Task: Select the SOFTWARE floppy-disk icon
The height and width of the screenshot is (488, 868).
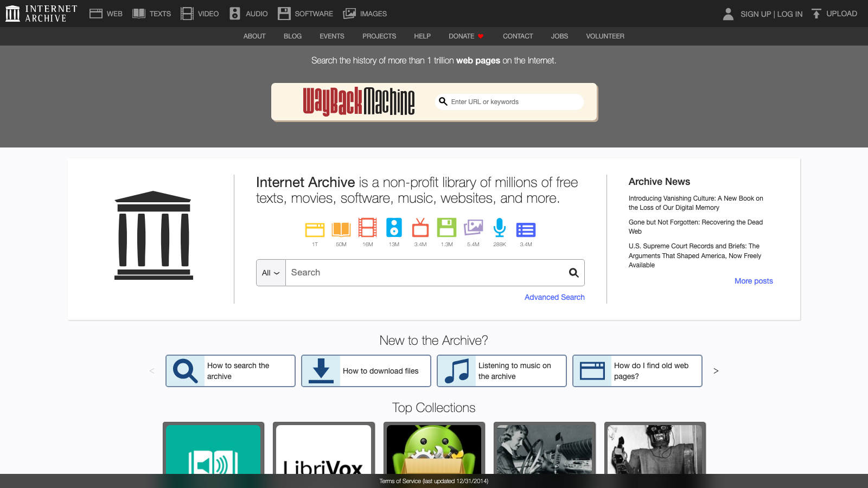Action: [x=284, y=13]
